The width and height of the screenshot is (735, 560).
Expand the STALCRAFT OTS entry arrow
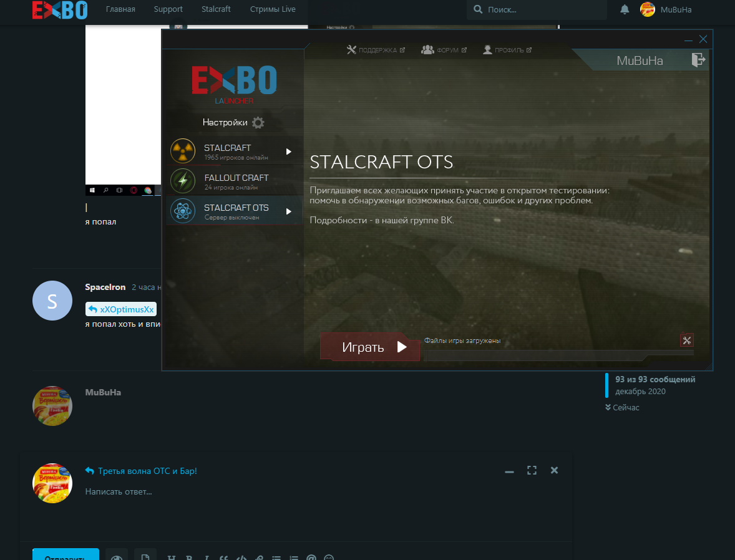pyautogui.click(x=289, y=211)
